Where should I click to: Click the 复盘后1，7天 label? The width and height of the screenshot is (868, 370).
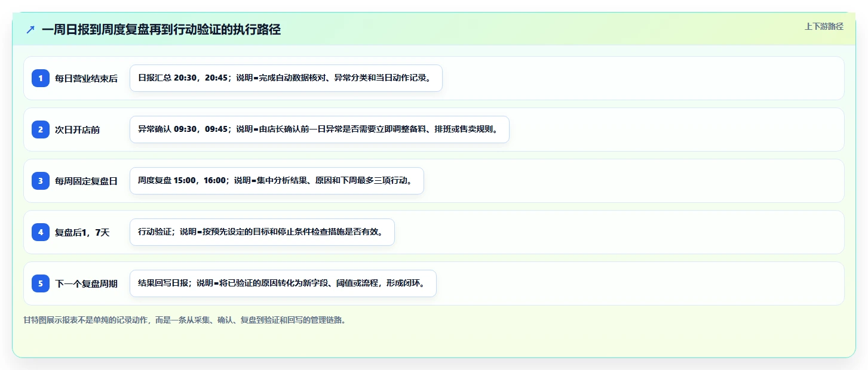coord(82,232)
